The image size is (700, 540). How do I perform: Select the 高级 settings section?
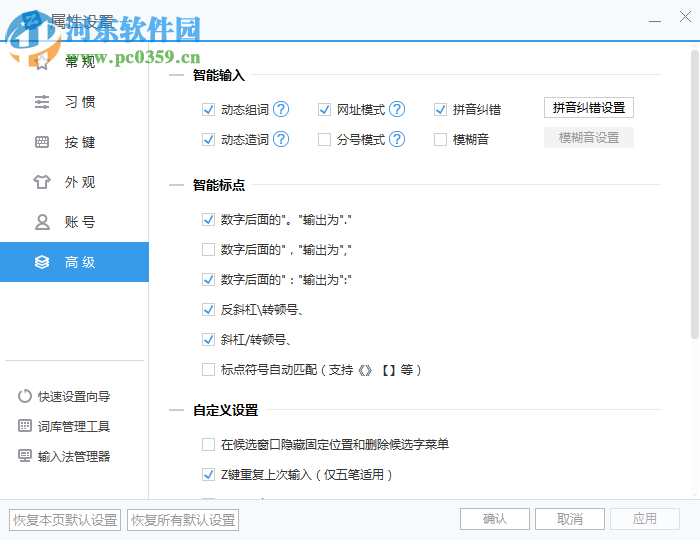(x=74, y=262)
